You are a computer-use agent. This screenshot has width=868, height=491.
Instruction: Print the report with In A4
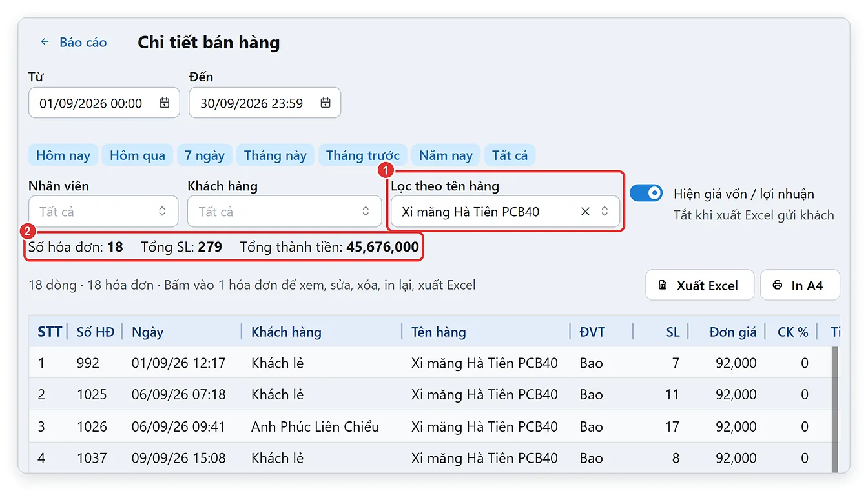click(800, 285)
